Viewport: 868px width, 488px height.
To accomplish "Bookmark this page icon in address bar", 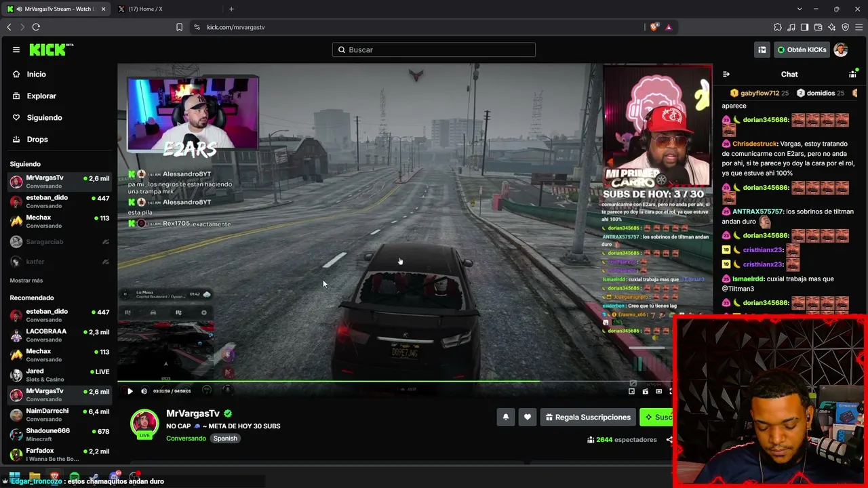I will click(179, 27).
